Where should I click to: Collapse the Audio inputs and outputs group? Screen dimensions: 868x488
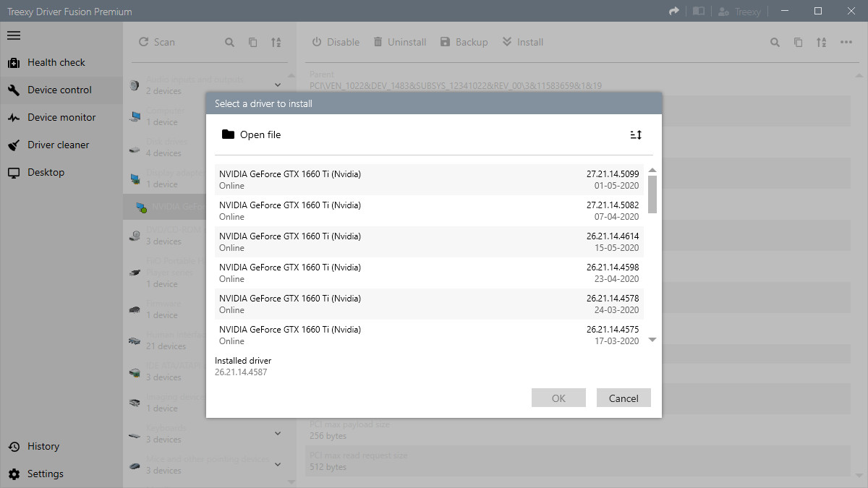pyautogui.click(x=277, y=85)
